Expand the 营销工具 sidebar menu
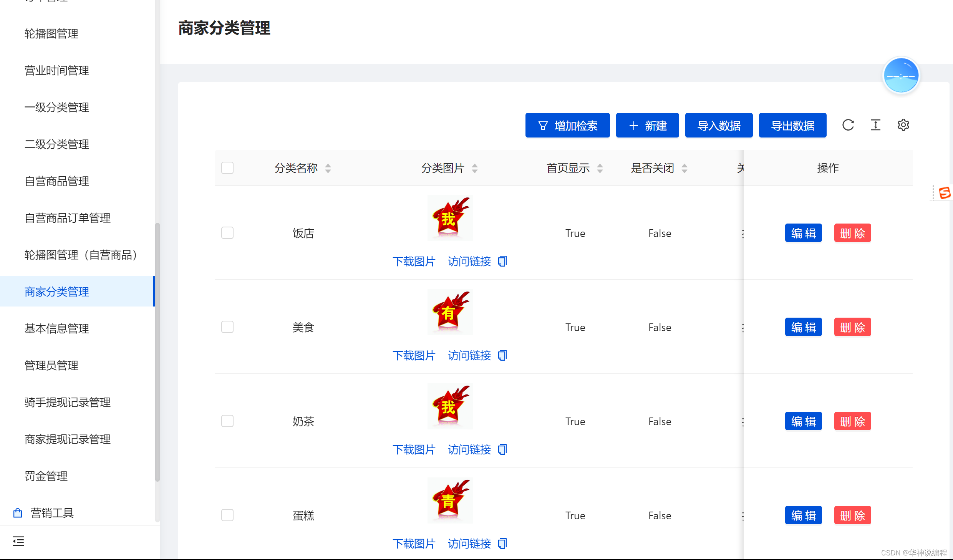The image size is (953, 560). 52,513
